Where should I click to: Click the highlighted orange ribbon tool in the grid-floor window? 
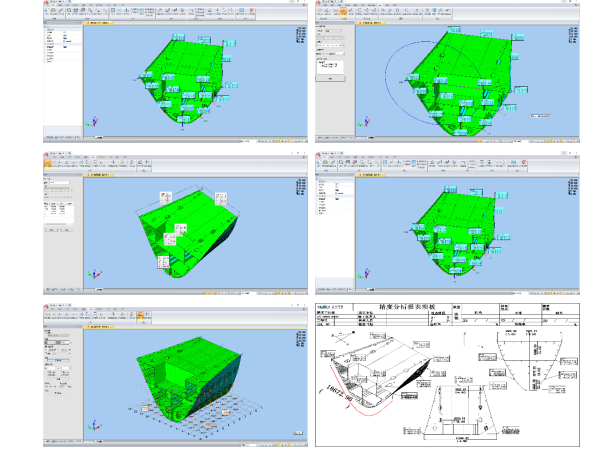click(x=140, y=316)
